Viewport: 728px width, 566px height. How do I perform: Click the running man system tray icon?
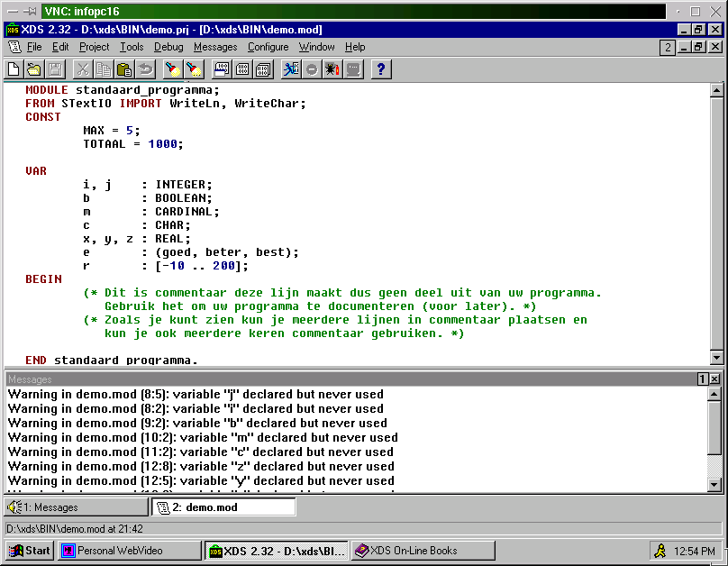tap(660, 552)
